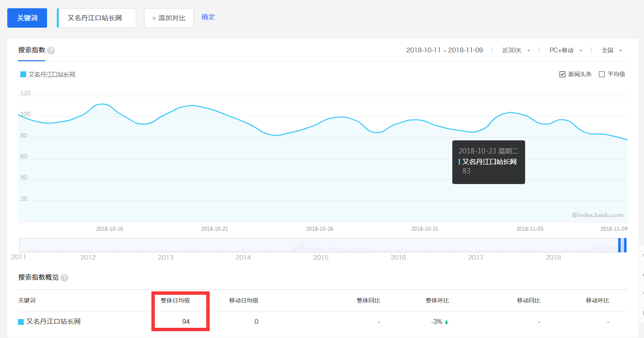The width and height of the screenshot is (644, 338).
Task: Expand the PC+移动 source dropdown
Action: pos(566,51)
